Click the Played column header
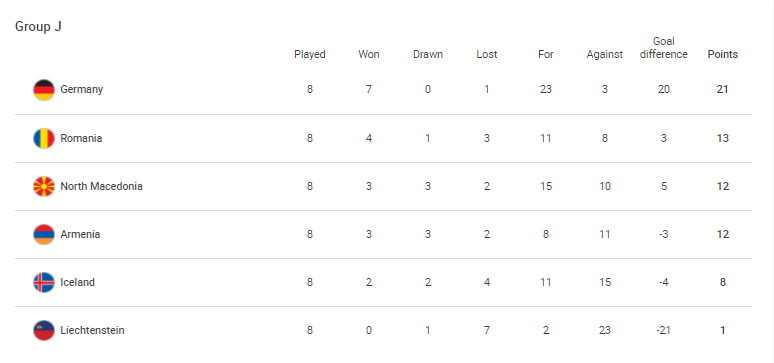The height and width of the screenshot is (363, 774). coord(310,54)
